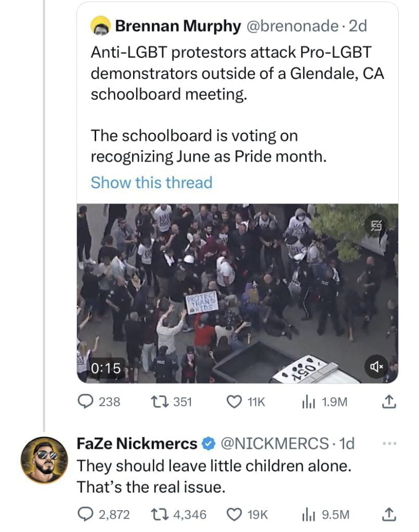The width and height of the screenshot is (419, 532).
Task: Show this thread
Action: point(151,182)
